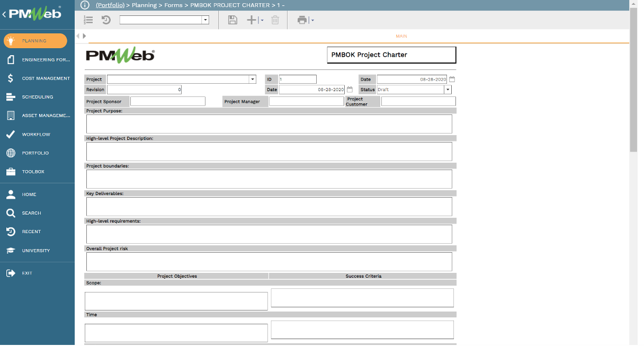Collapse the sidebar with the left chevron
Screen dimensions: 644x346
pos(4,14)
